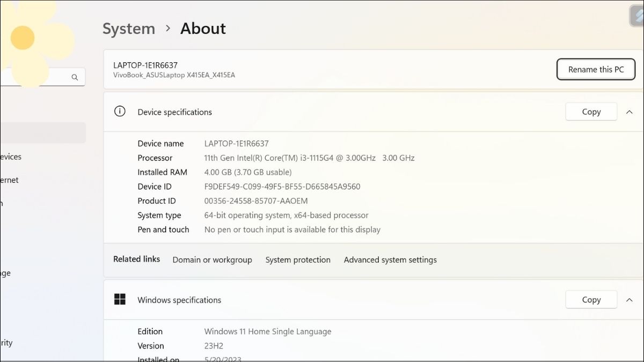Viewport: 644px width, 362px height.
Task: Select the Windows 11 Home Single Language value
Action: coord(268,331)
